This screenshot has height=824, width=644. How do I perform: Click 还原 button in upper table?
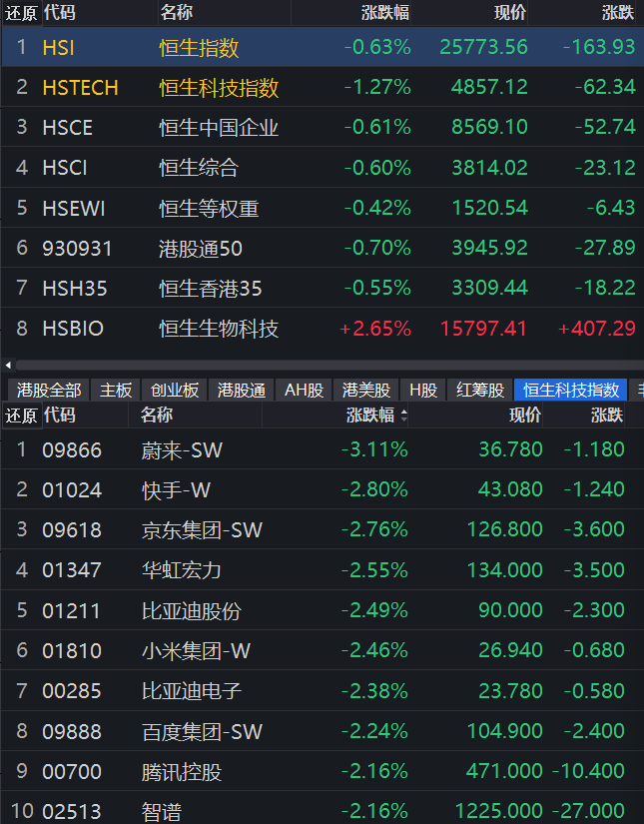[x=21, y=13]
